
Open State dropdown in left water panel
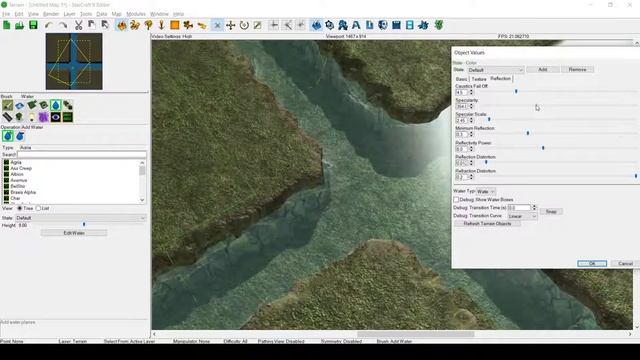tap(80, 218)
